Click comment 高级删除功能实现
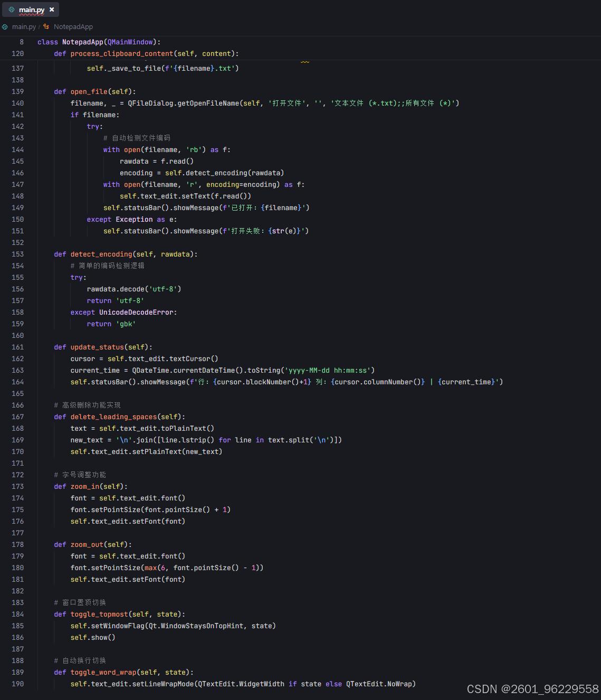This screenshot has width=601, height=700. (87, 405)
